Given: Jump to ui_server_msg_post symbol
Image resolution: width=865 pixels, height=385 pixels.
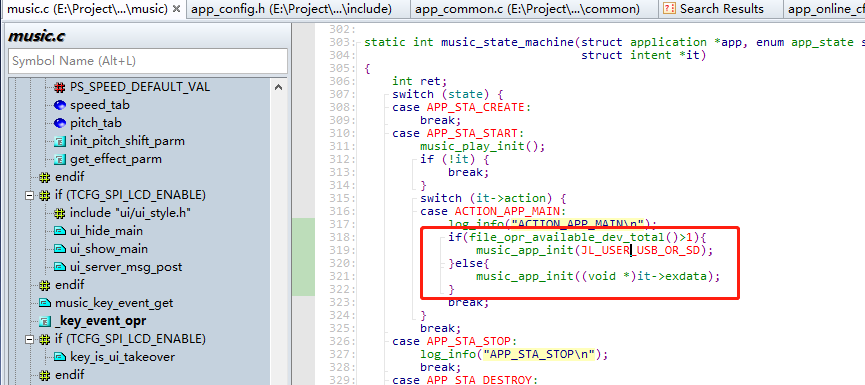Looking at the screenshot, I should pos(126,267).
